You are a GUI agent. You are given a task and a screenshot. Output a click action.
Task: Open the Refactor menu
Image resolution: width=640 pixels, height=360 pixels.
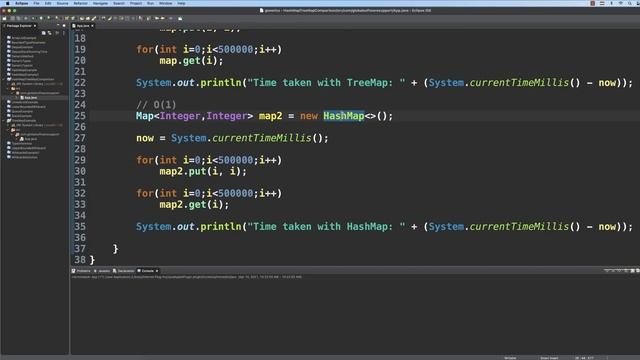pyautogui.click(x=80, y=3)
